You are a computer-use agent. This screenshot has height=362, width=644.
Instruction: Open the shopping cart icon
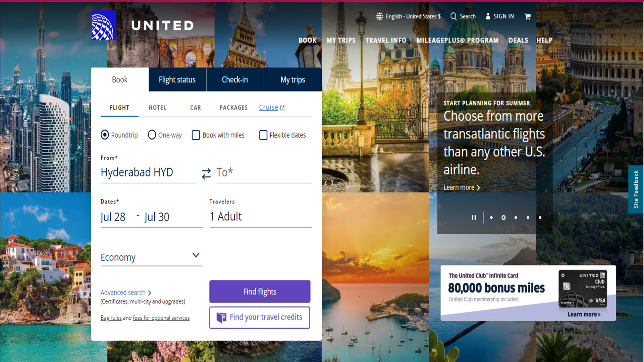(528, 16)
